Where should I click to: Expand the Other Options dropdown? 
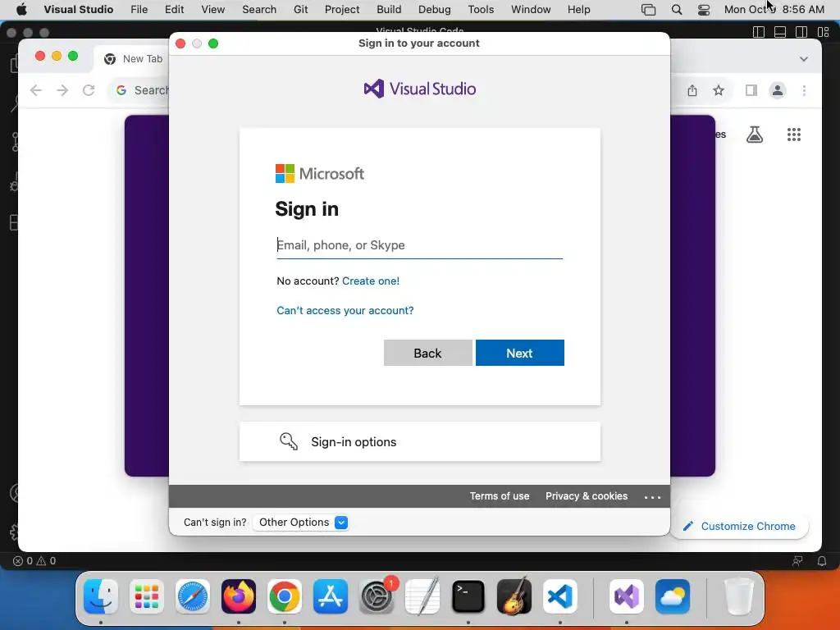pyautogui.click(x=303, y=523)
